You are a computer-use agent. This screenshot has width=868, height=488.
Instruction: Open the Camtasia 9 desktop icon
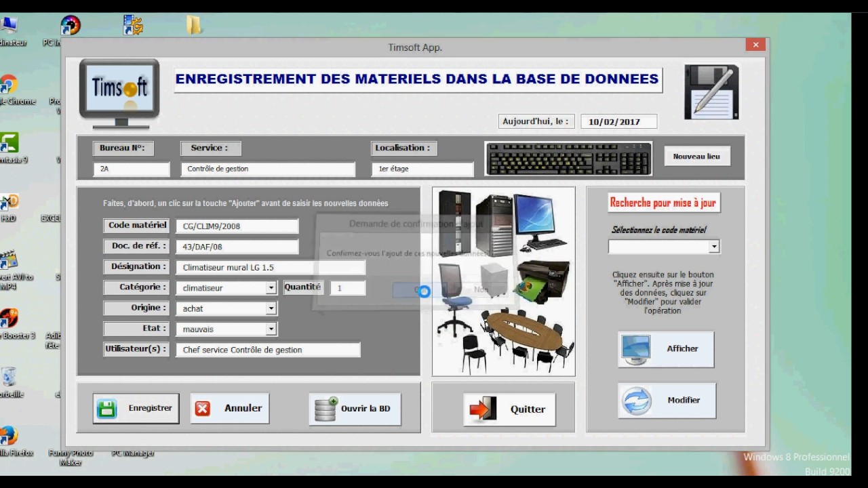[x=9, y=148]
